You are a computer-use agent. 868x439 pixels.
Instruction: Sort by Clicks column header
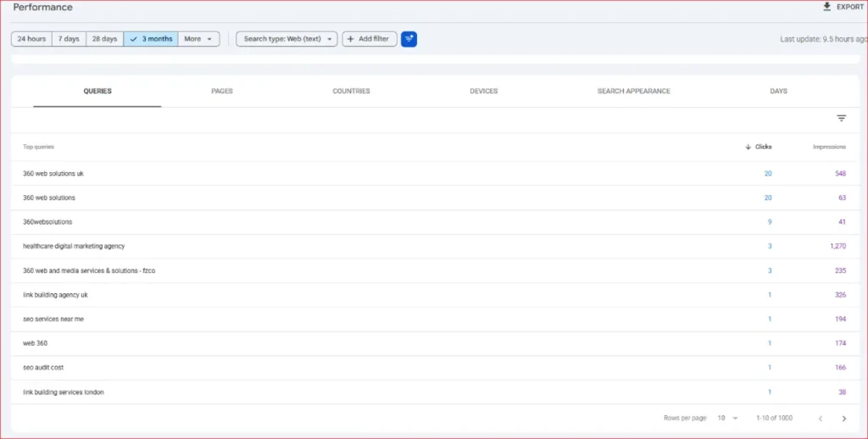point(759,147)
